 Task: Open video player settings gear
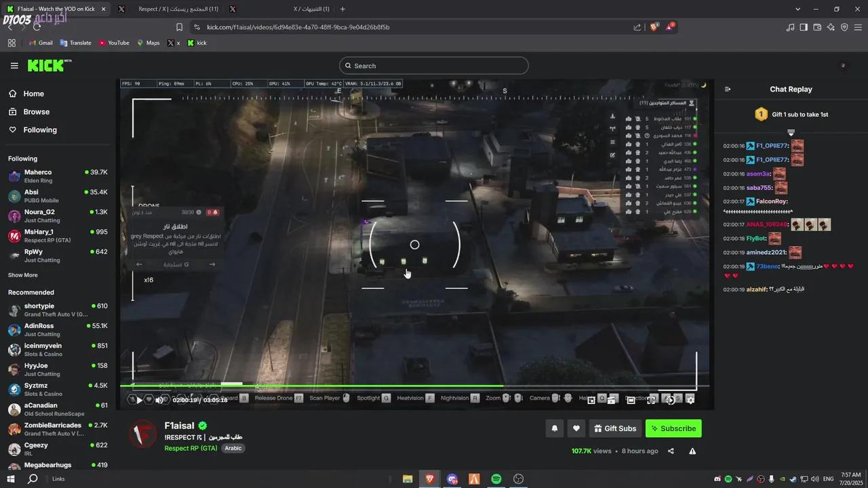[x=690, y=400]
